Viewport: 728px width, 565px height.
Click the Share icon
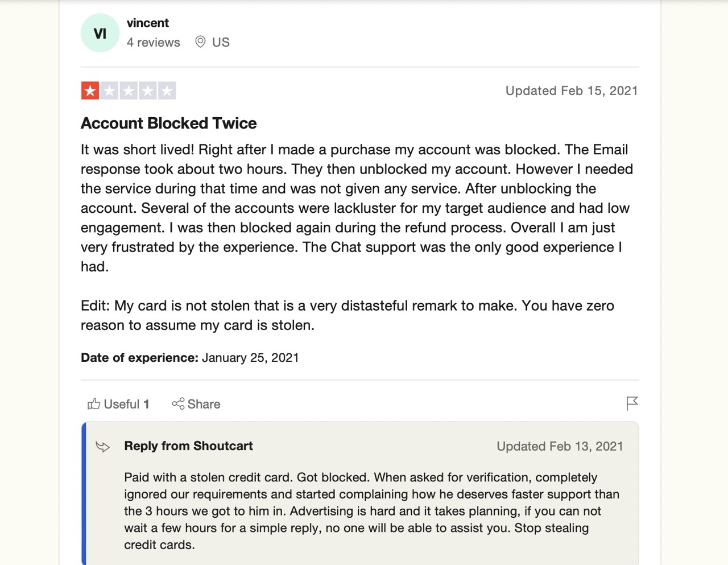point(178,404)
